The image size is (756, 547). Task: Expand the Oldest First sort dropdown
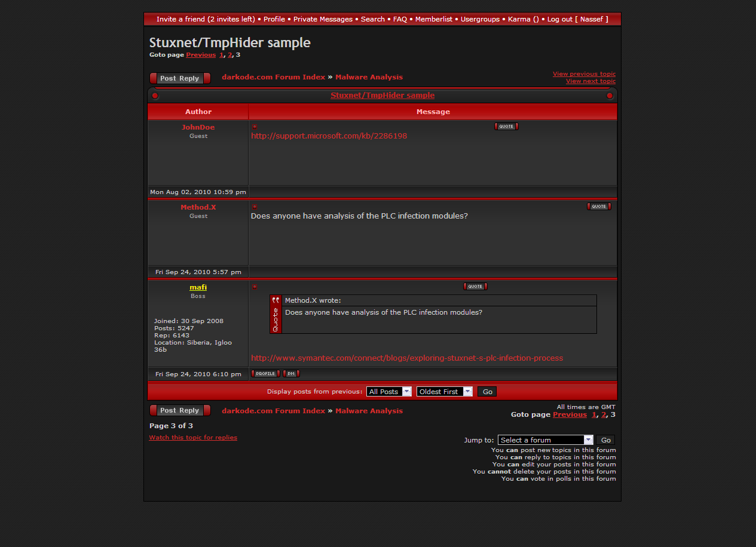click(x=444, y=392)
